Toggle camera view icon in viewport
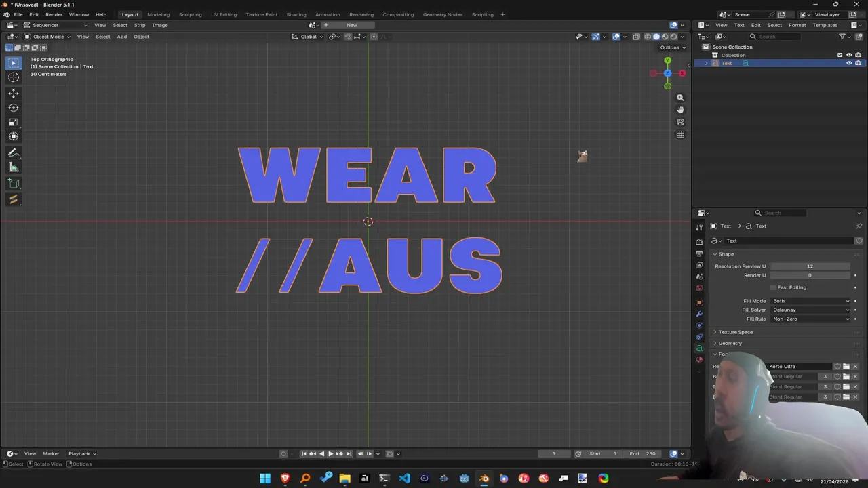Screen dimensions: 868x488 tap(680, 122)
